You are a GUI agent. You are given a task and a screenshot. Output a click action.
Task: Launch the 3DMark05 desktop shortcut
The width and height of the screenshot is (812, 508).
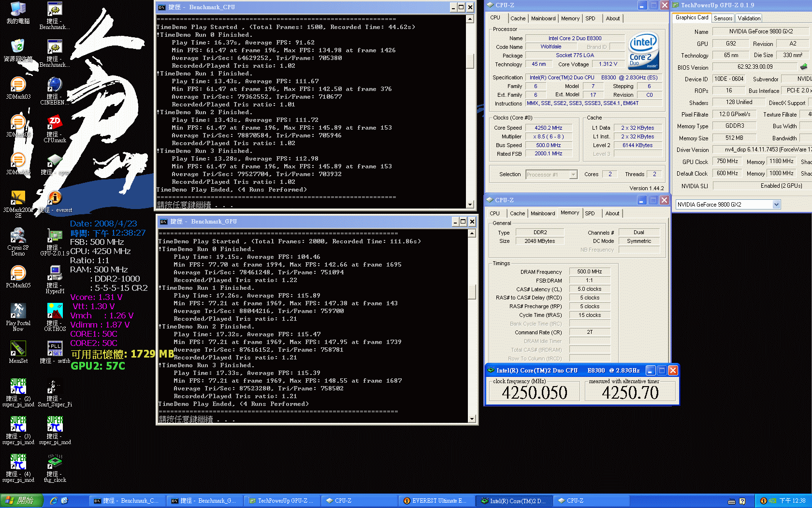[18, 126]
